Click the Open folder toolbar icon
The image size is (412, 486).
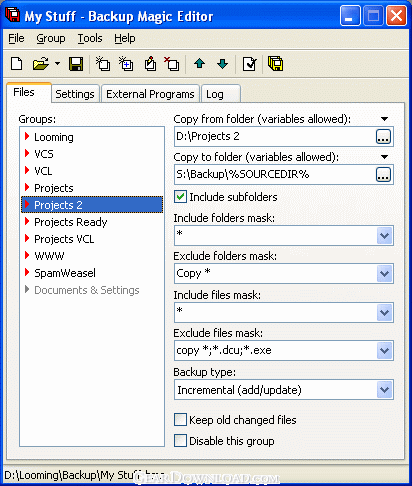point(41,64)
